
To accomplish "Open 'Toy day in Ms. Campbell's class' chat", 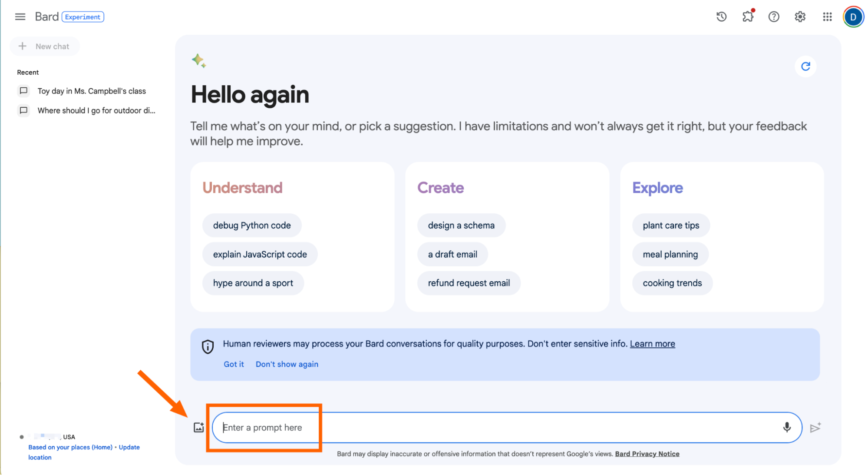I will 91,91.
